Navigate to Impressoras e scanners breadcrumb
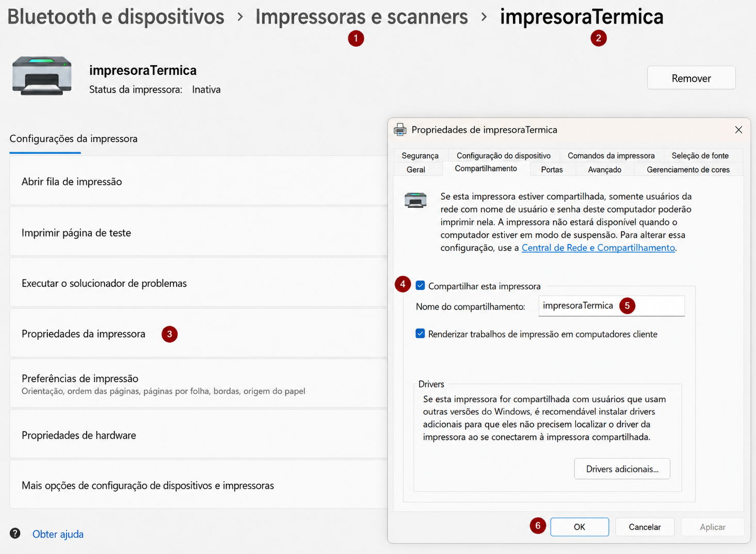 point(362,17)
